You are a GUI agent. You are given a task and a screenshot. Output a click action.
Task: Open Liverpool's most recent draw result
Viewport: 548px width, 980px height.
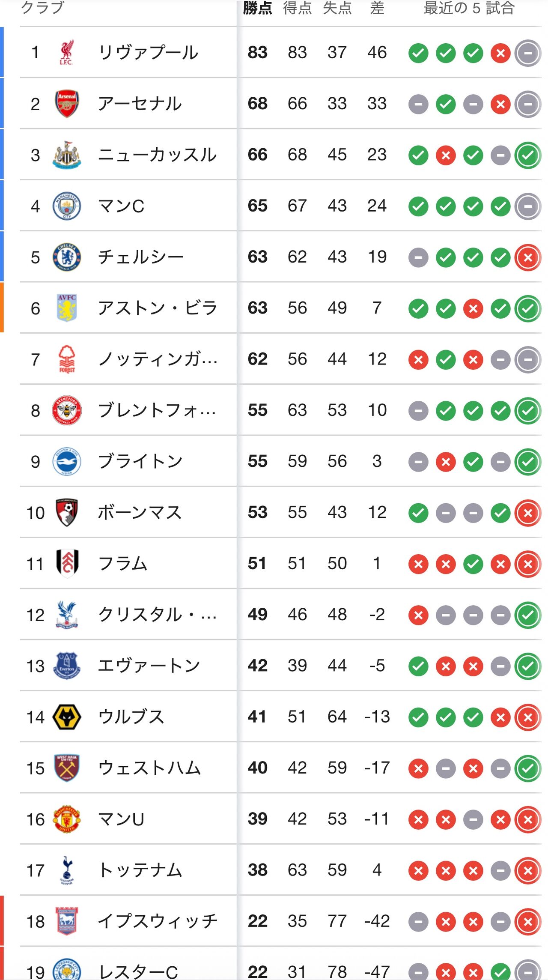528,53
